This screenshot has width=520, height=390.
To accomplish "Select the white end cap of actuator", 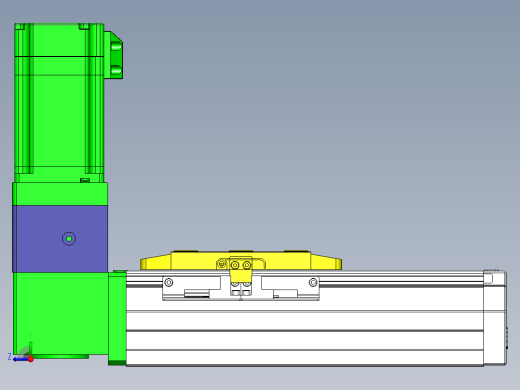I will [x=495, y=318].
